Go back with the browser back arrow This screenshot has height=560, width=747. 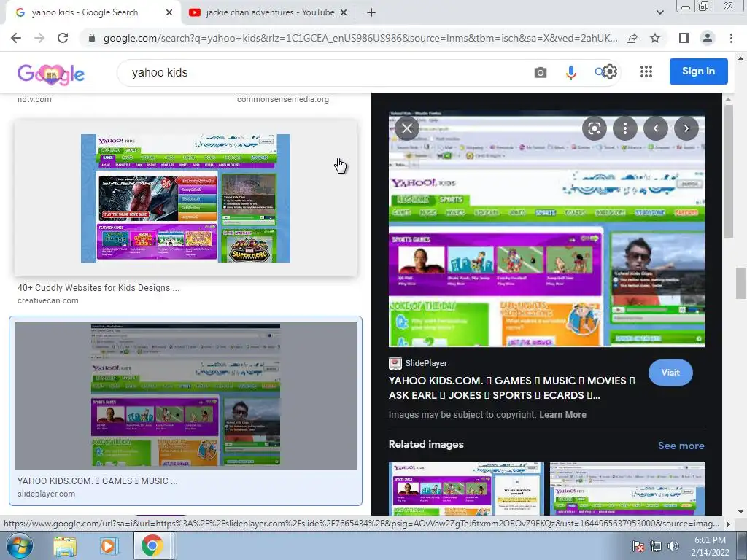pyautogui.click(x=16, y=38)
